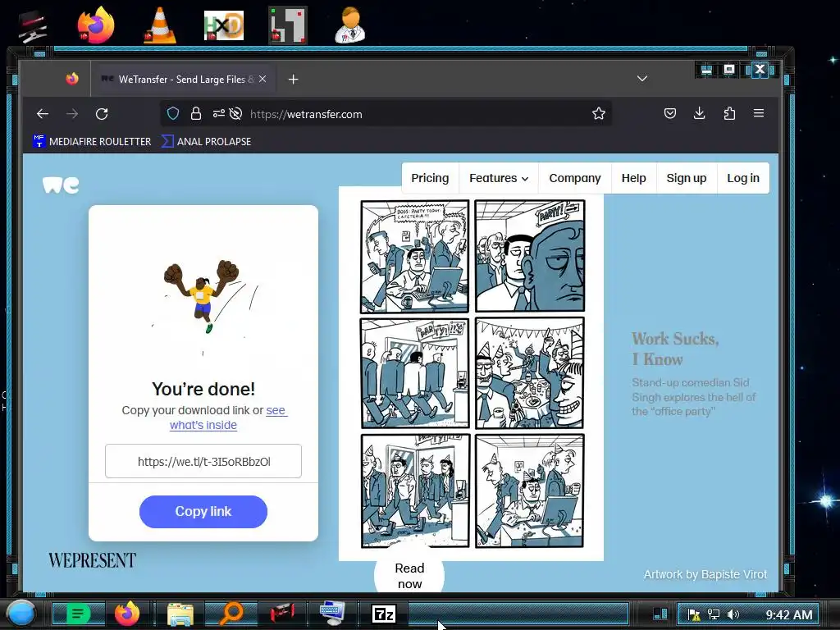Click the WeTransfer logo
The height and width of the screenshot is (630, 840).
click(x=61, y=185)
